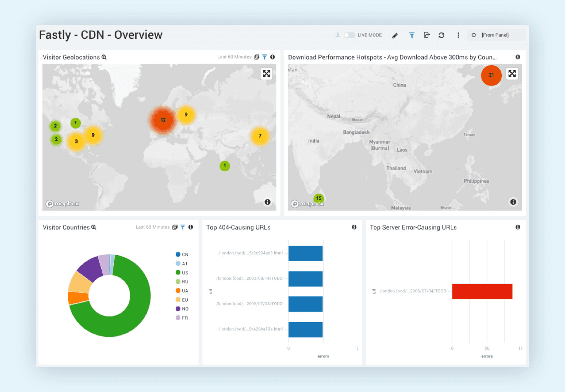Select the yellow 9 cluster over eastern United States
The height and width of the screenshot is (392, 565).
[93, 135]
